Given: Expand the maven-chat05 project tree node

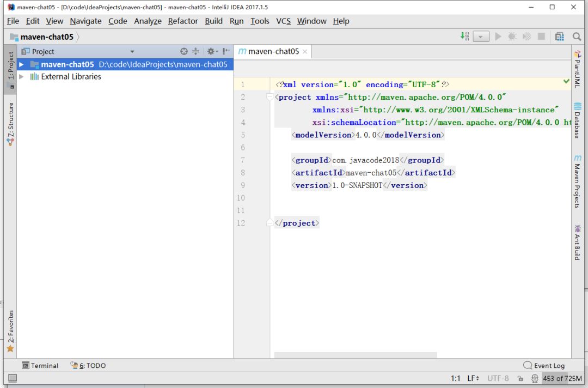Looking at the screenshot, I should (x=21, y=64).
